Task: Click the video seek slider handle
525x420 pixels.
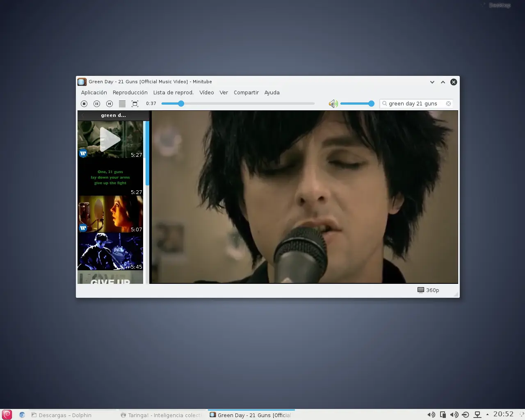Action: click(181, 104)
